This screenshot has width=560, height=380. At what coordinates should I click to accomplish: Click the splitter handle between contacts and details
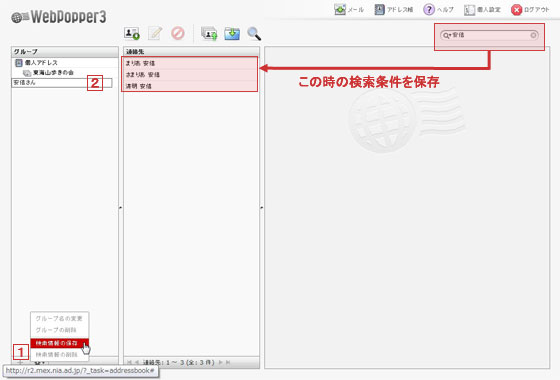click(x=262, y=207)
